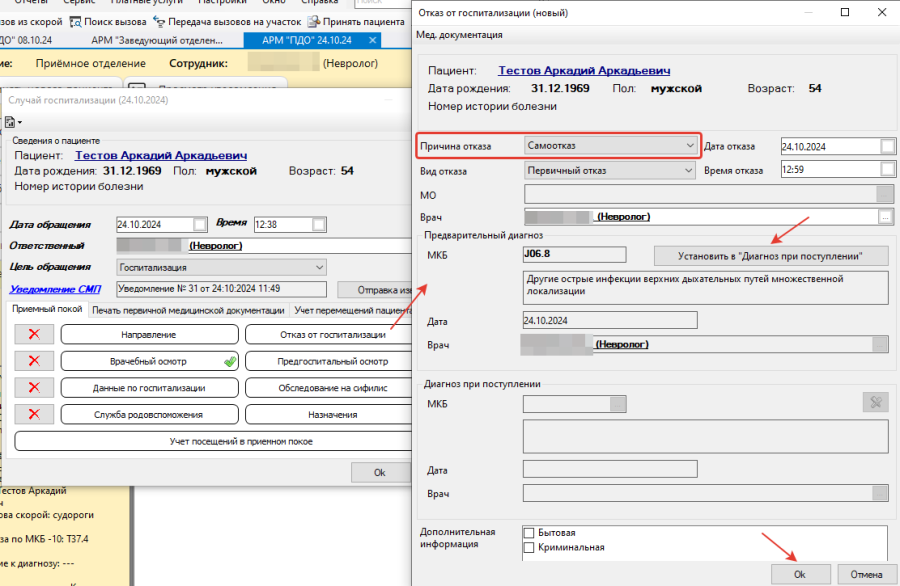The image size is (900, 586).
Task: Open Уведомление СМП link
Action: tap(55, 289)
